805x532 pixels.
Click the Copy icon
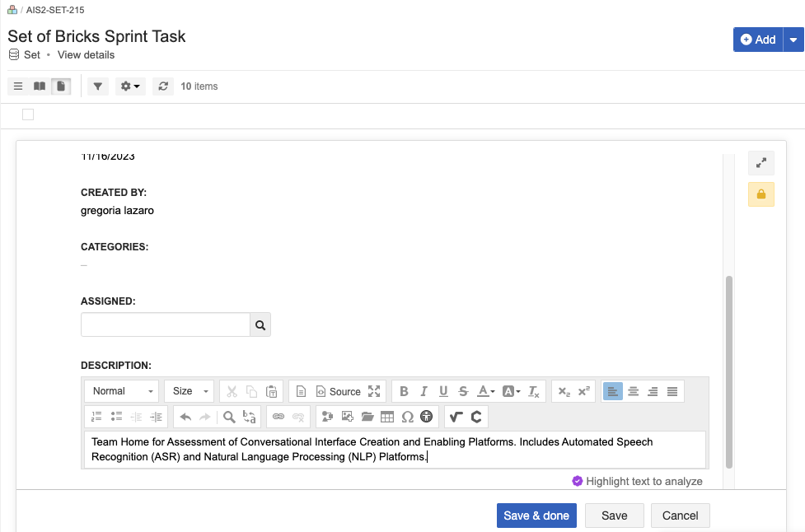click(x=251, y=391)
